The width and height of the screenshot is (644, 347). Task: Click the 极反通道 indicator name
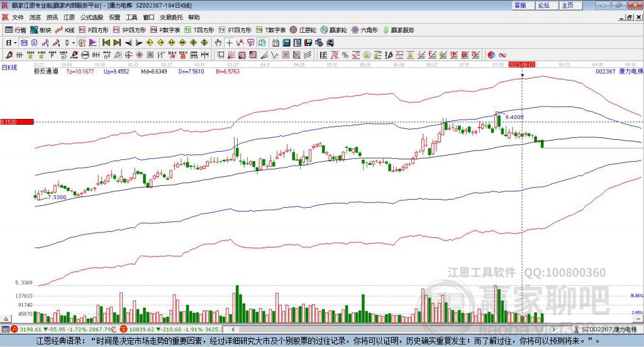click(x=46, y=71)
